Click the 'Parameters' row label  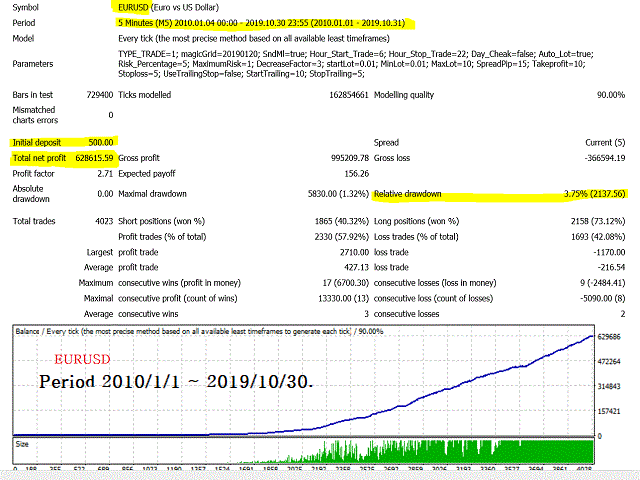33,64
